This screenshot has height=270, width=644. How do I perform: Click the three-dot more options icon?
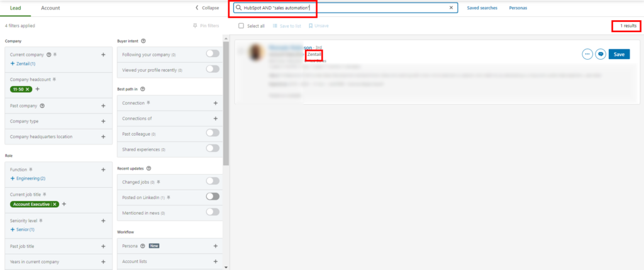point(587,54)
